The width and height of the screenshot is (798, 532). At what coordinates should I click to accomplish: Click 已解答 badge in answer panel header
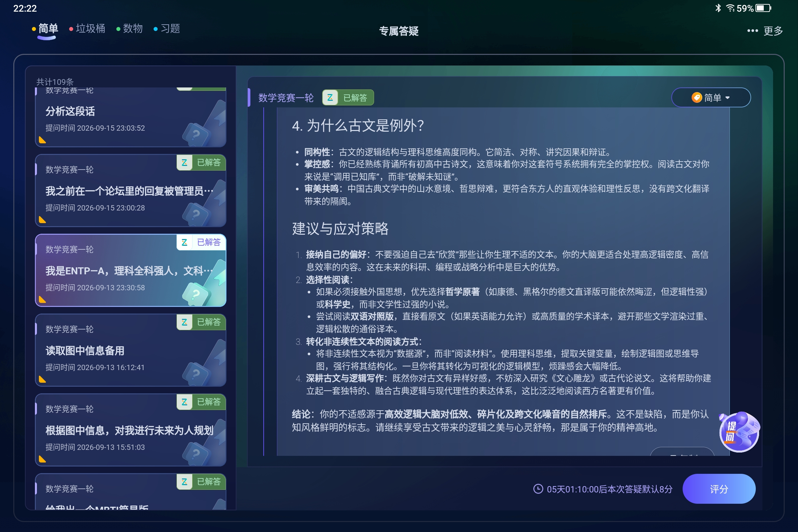348,98
